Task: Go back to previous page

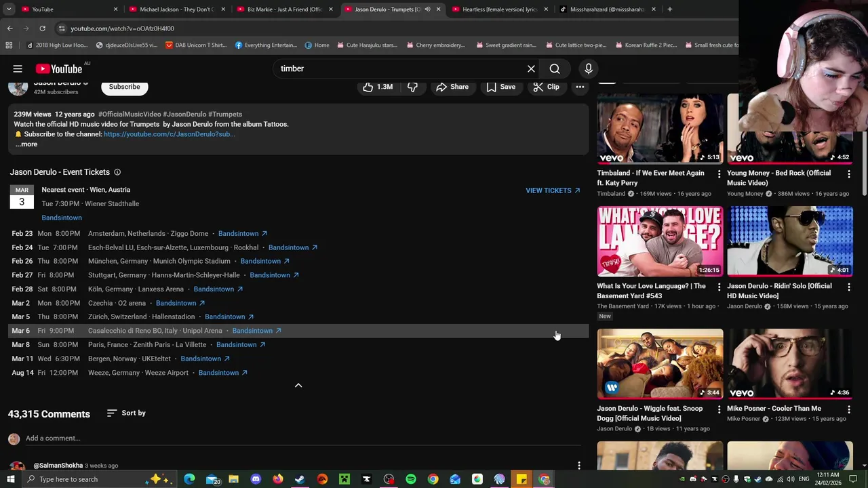Action: click(x=9, y=28)
